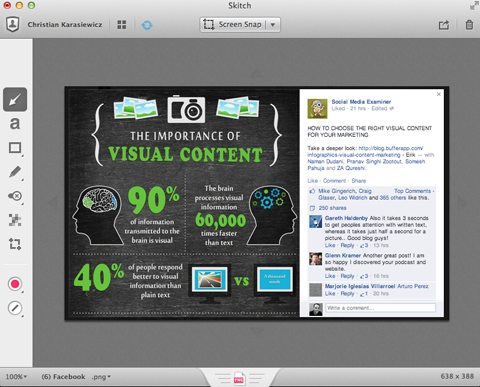The image size is (480, 387).
Task: Click the Write a comment field
Action: (x=380, y=308)
